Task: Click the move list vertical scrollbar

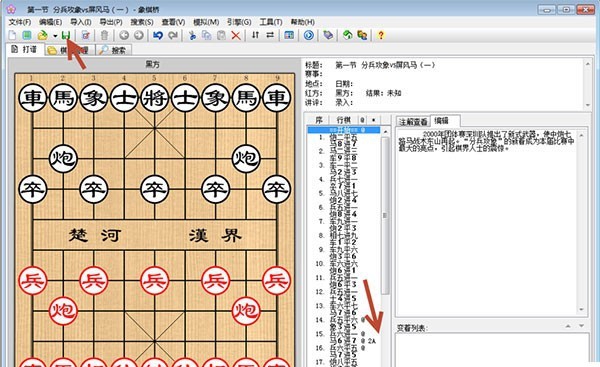Action: tap(385, 215)
